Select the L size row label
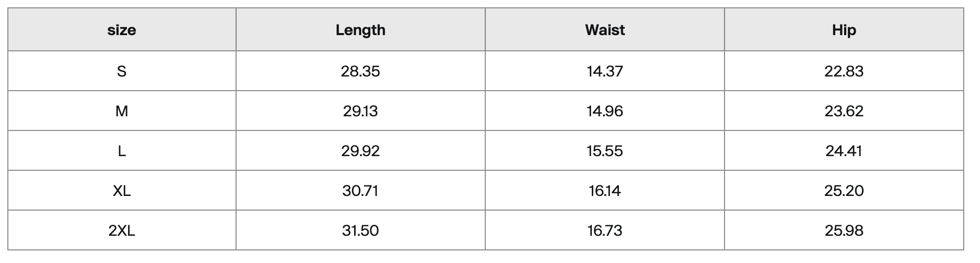This screenshot has height=263, width=980. point(122,150)
